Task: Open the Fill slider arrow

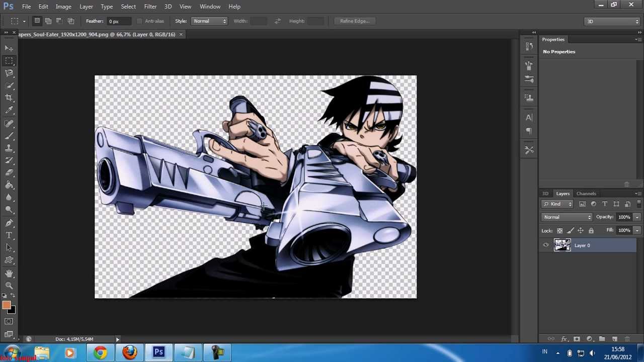Action: (637, 230)
